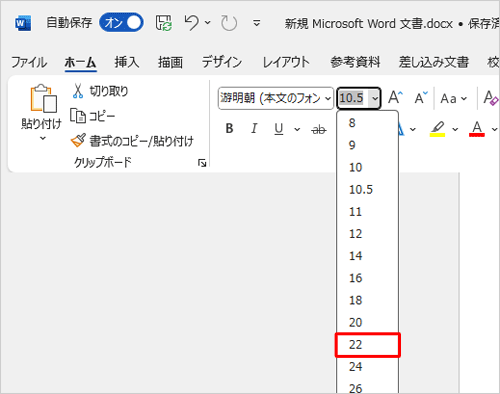Screen dimensions: 500x394
Task: Open underline style dropdown arrow
Action: click(297, 129)
